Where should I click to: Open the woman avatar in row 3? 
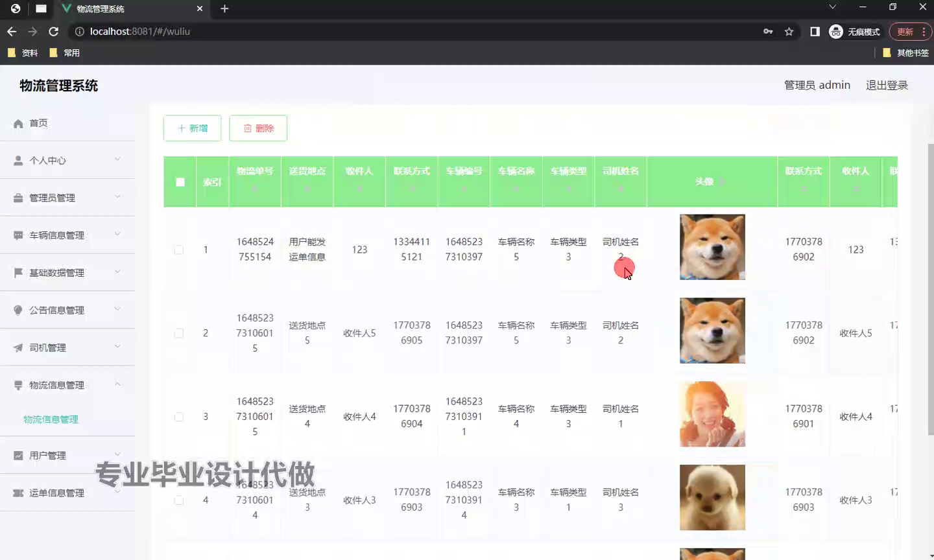[x=712, y=414]
